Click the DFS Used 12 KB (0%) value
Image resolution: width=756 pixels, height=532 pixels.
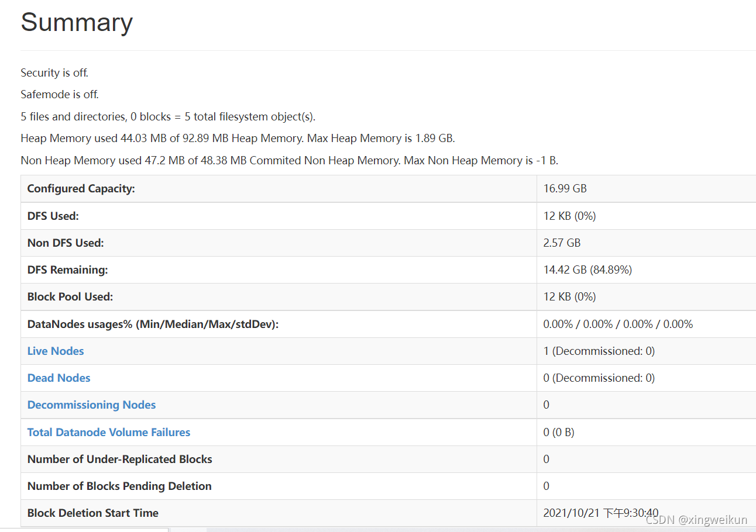coord(569,216)
